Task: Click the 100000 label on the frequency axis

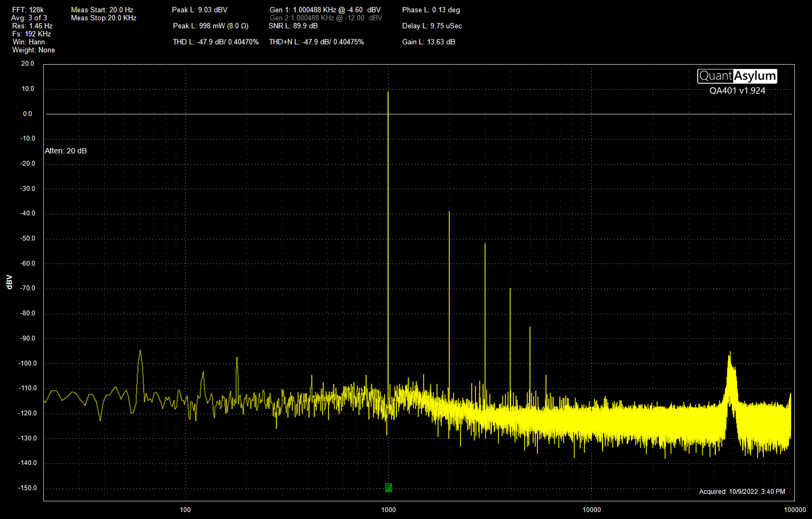Action: pos(795,510)
